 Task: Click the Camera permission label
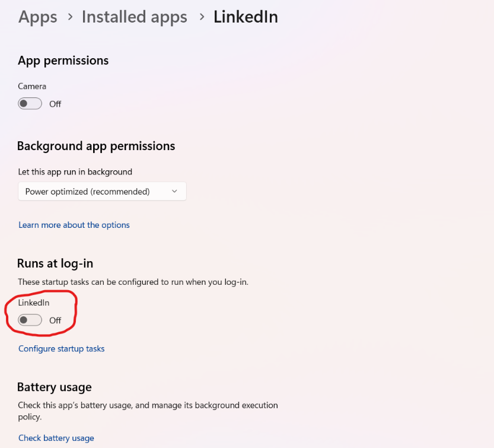point(32,86)
